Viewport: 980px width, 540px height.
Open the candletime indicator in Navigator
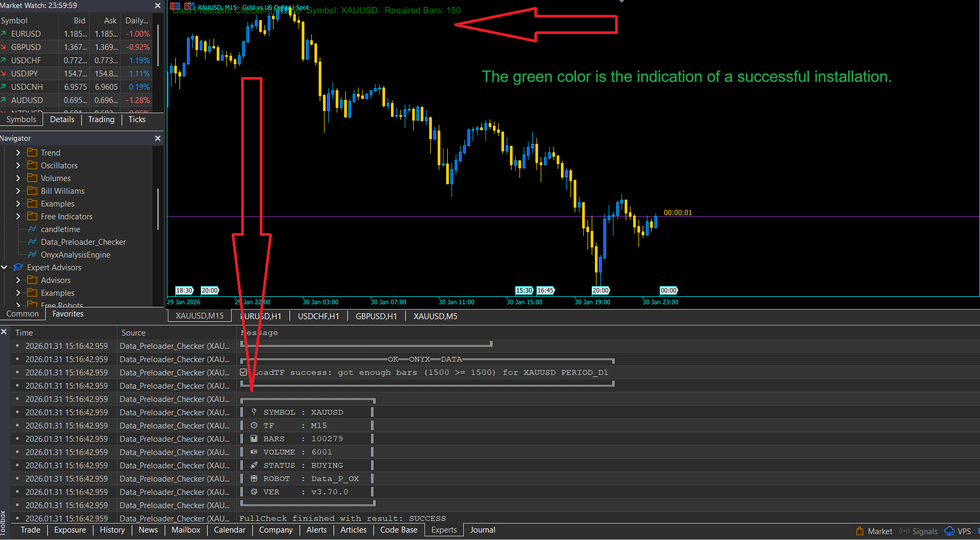(x=60, y=229)
